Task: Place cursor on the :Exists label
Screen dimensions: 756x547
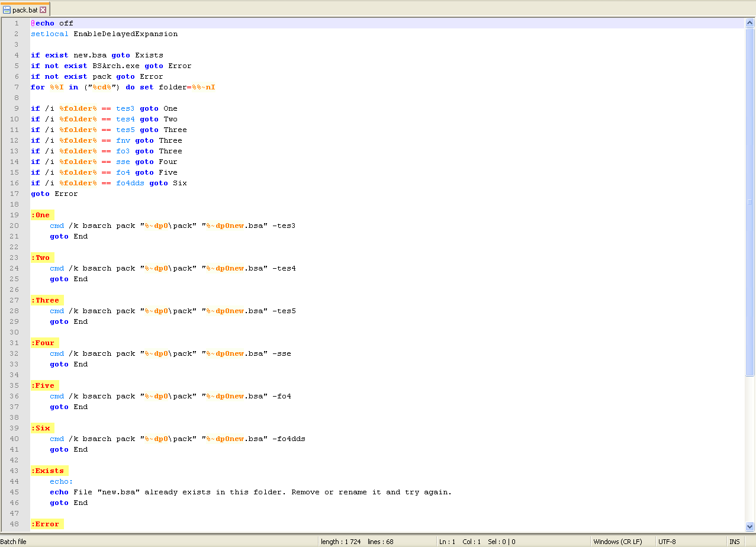Action: coord(49,471)
